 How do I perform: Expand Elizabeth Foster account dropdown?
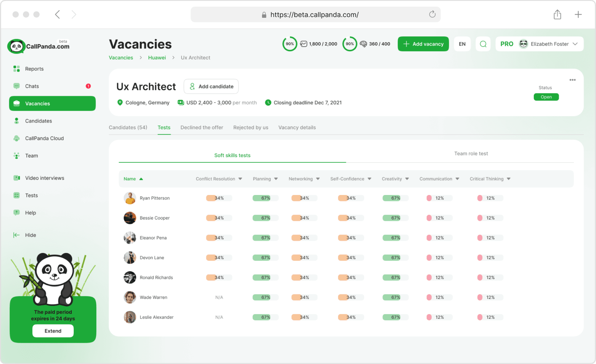[575, 44]
